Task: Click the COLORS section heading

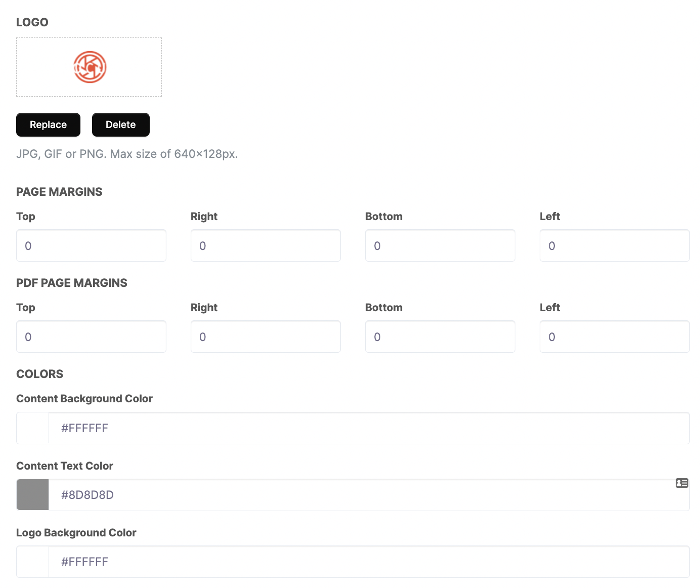Action: [x=40, y=374]
